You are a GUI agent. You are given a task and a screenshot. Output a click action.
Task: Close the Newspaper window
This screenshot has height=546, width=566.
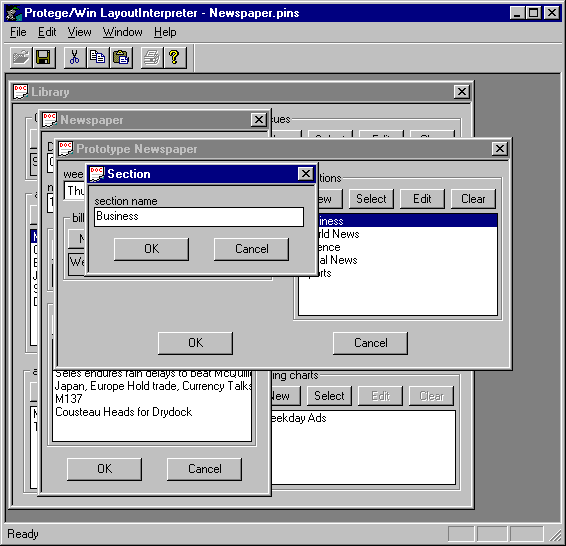(x=259, y=120)
